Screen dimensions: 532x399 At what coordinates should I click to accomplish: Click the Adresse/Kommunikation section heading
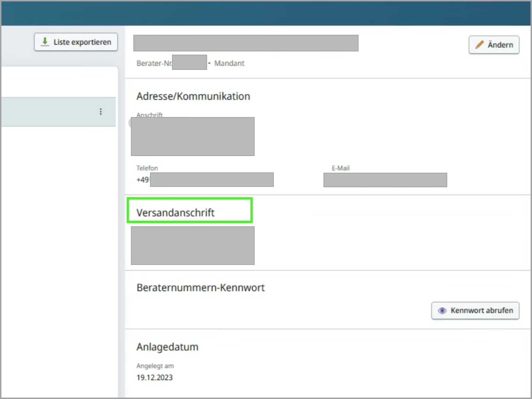click(x=193, y=96)
